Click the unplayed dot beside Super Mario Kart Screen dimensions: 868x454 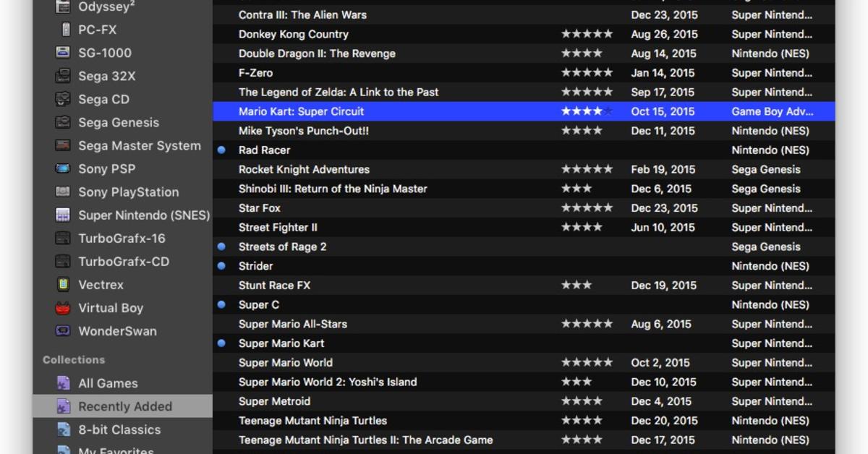[x=221, y=343]
